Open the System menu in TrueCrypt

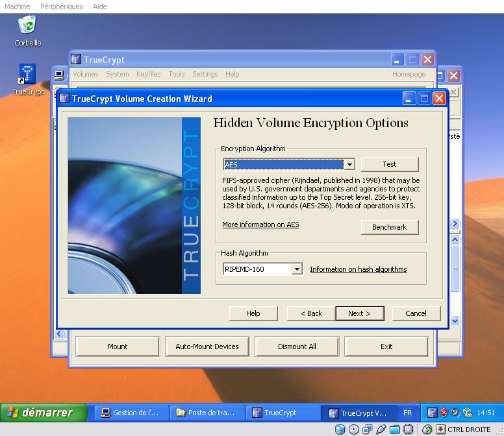point(118,74)
